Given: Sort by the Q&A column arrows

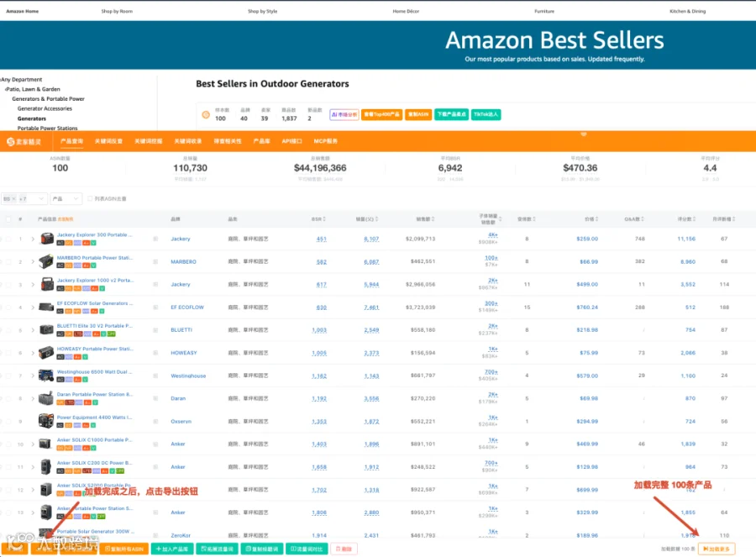Looking at the screenshot, I should pos(643,219).
